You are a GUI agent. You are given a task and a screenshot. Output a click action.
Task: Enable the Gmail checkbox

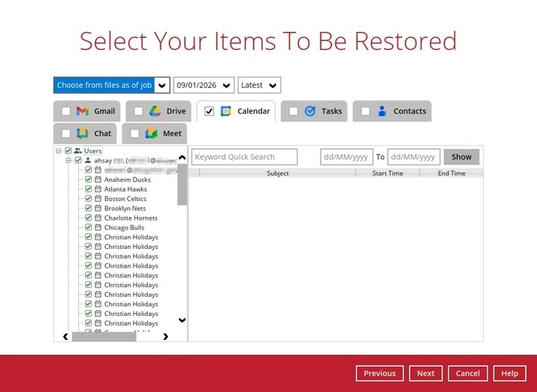tap(66, 112)
